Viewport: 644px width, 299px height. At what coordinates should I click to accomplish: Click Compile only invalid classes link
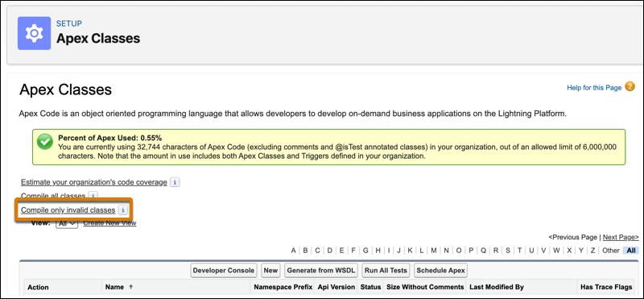tap(68, 210)
